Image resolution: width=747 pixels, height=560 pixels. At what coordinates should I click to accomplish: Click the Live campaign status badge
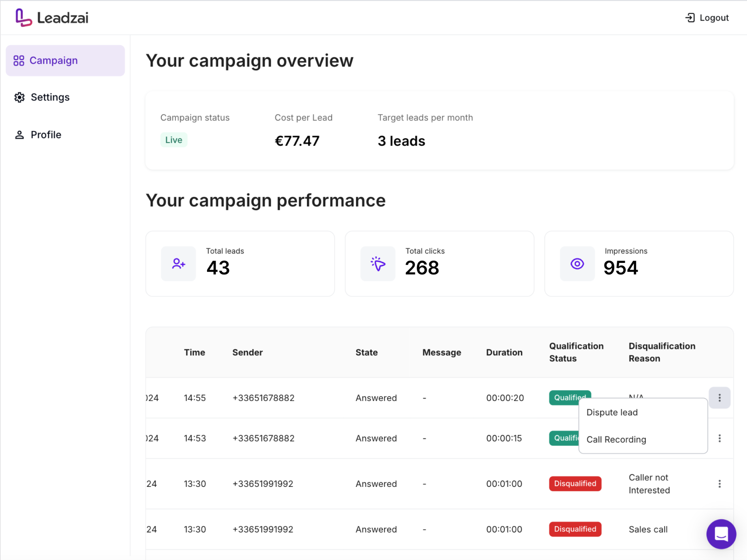coord(174,140)
